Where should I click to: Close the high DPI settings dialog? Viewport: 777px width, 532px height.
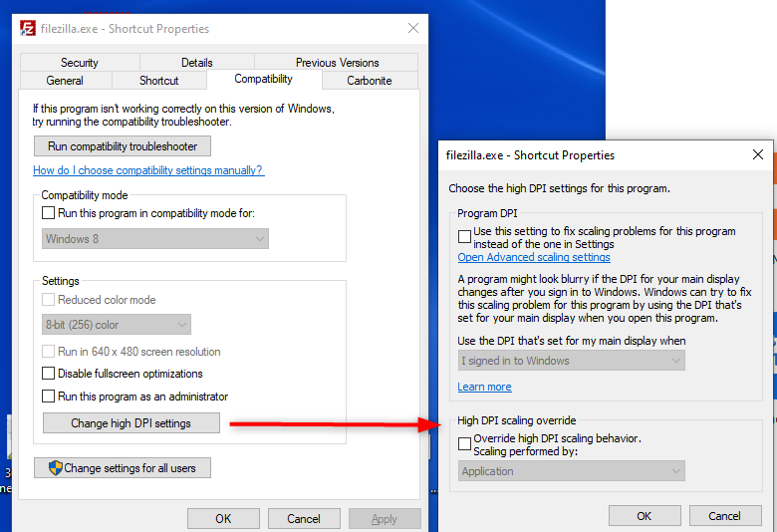[758, 154]
